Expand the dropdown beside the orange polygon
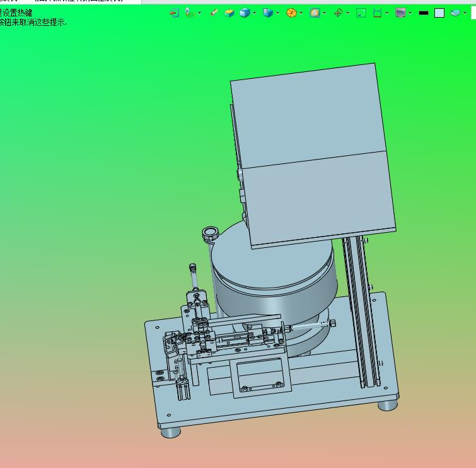This screenshot has height=468, width=476. click(301, 13)
